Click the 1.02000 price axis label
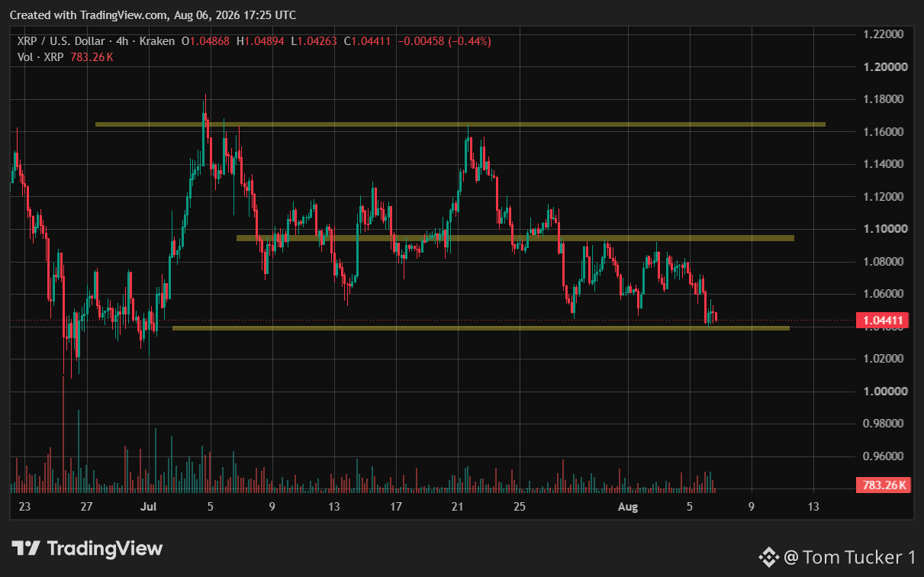 [x=884, y=359]
